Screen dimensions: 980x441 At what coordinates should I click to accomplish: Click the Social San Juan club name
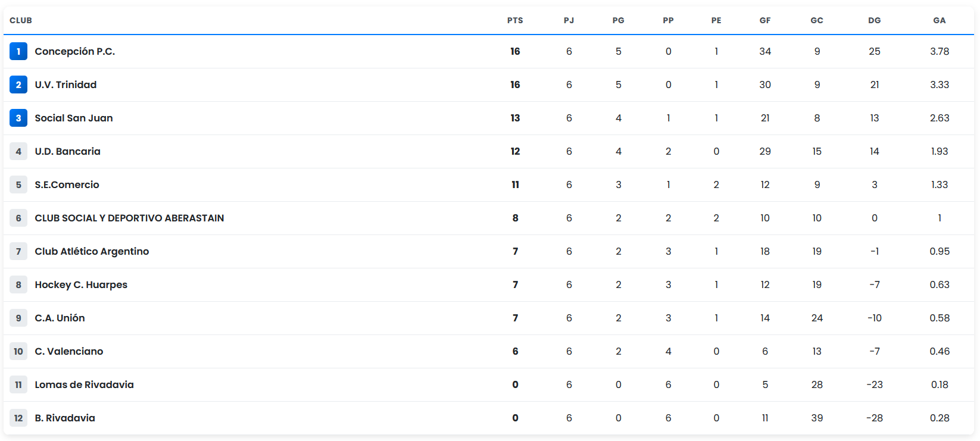(x=74, y=118)
